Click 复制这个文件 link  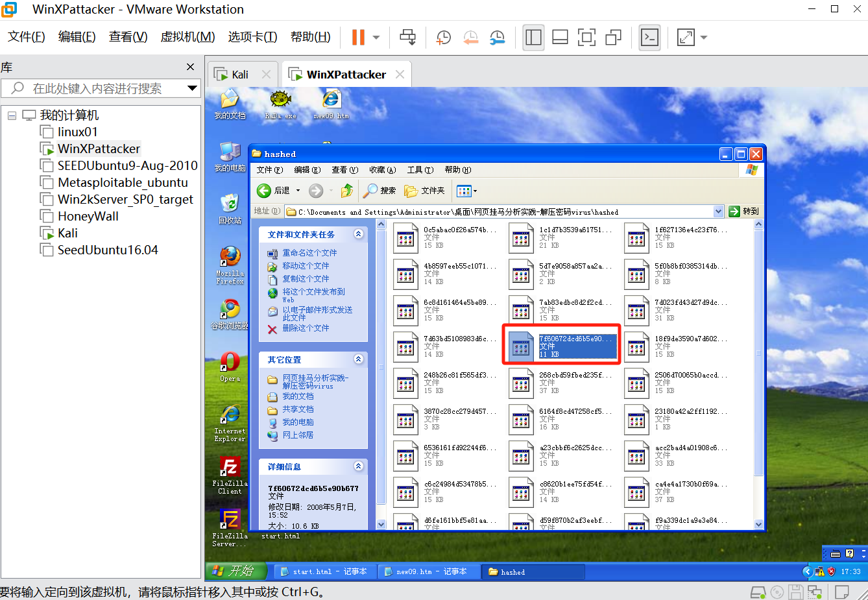click(x=306, y=279)
